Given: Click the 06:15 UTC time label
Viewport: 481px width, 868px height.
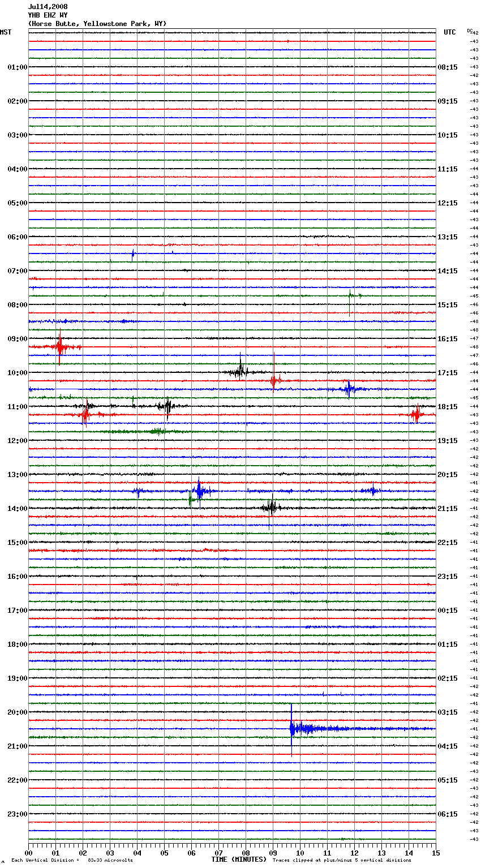Looking at the screenshot, I should pos(448,814).
